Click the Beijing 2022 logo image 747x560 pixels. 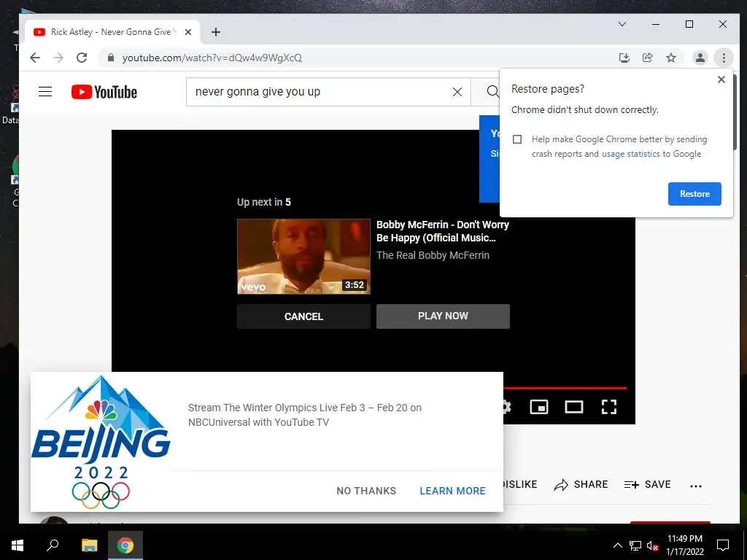click(x=101, y=442)
